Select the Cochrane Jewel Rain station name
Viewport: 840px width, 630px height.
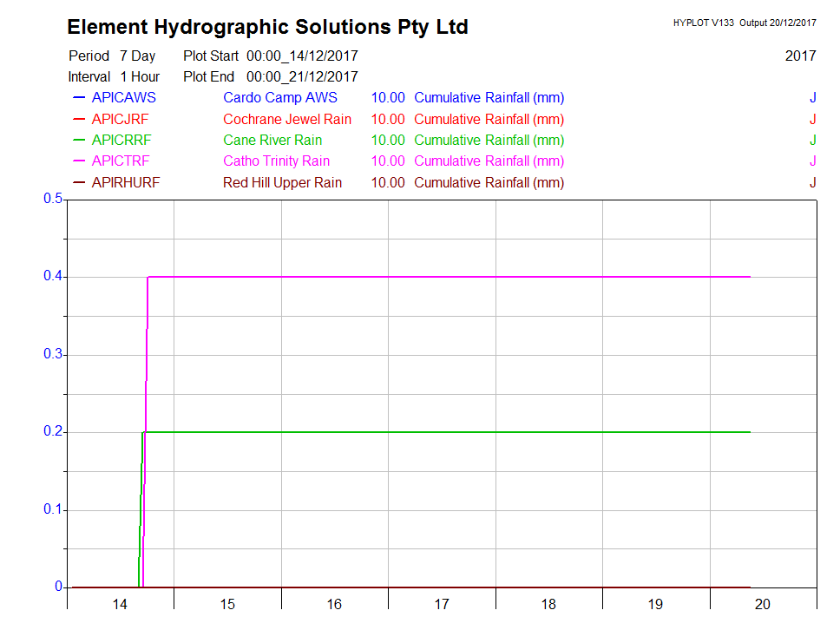(x=286, y=119)
